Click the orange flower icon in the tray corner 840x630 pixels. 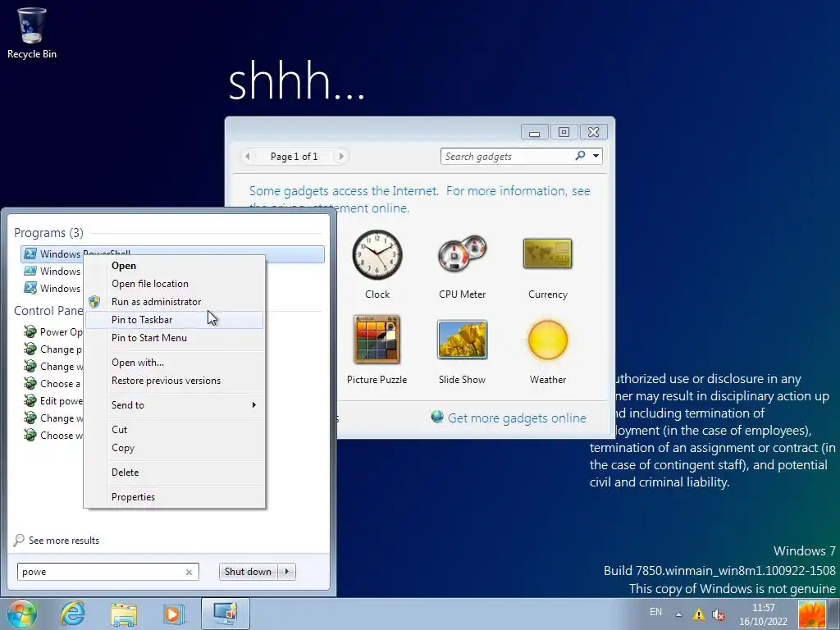tap(812, 614)
